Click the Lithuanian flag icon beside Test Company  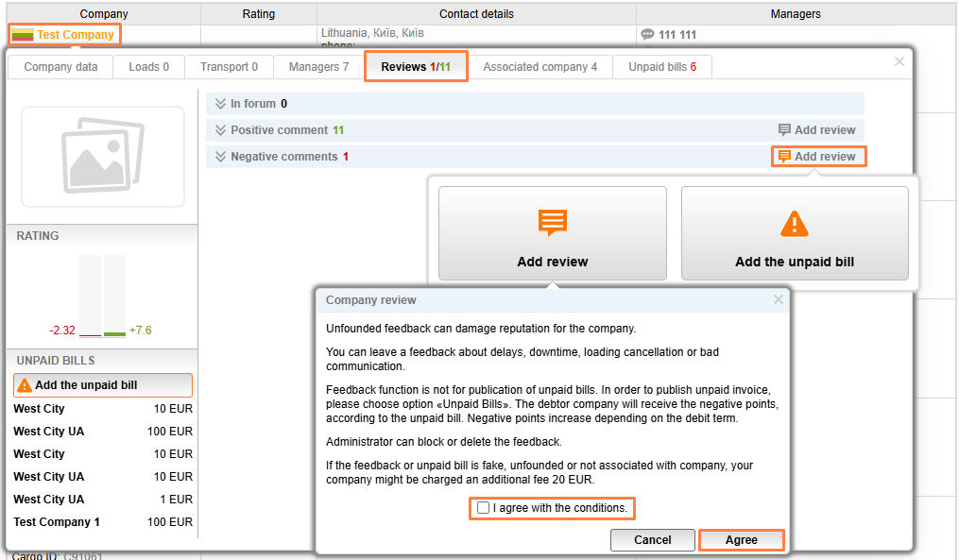23,35
